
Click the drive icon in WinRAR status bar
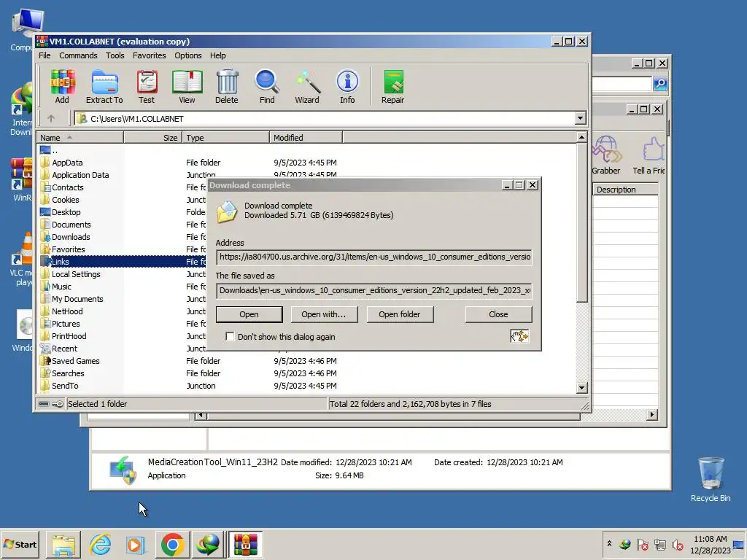pos(44,404)
